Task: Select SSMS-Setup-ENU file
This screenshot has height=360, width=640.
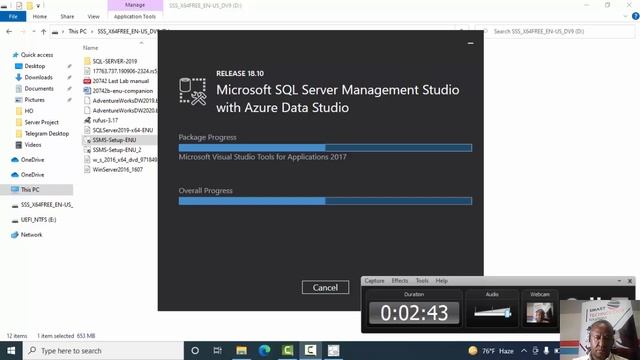Action: 114,140
